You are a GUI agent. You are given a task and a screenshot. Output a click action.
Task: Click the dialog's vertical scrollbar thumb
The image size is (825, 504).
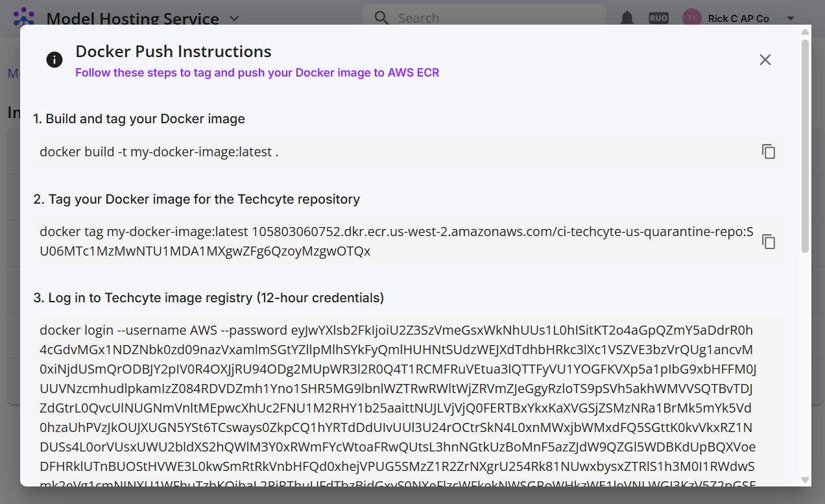806,146
